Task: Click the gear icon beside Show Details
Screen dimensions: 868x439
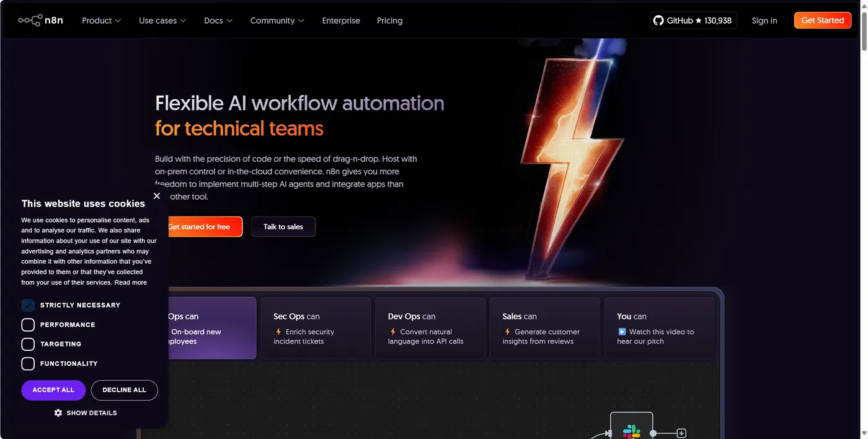Action: [x=58, y=413]
